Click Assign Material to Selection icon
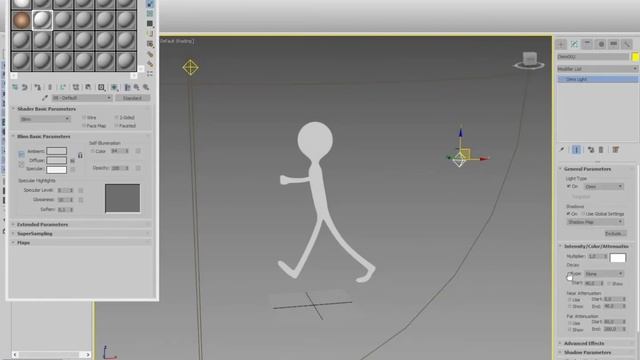 38,87
